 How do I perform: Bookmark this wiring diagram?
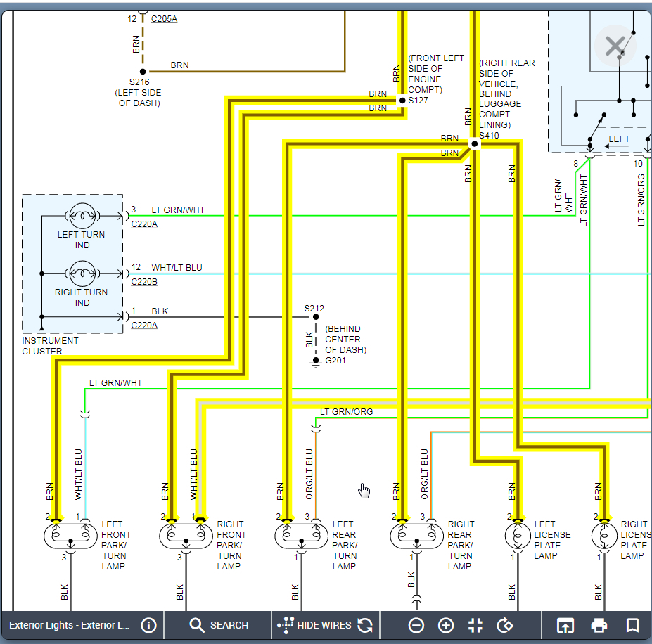pos(632,625)
